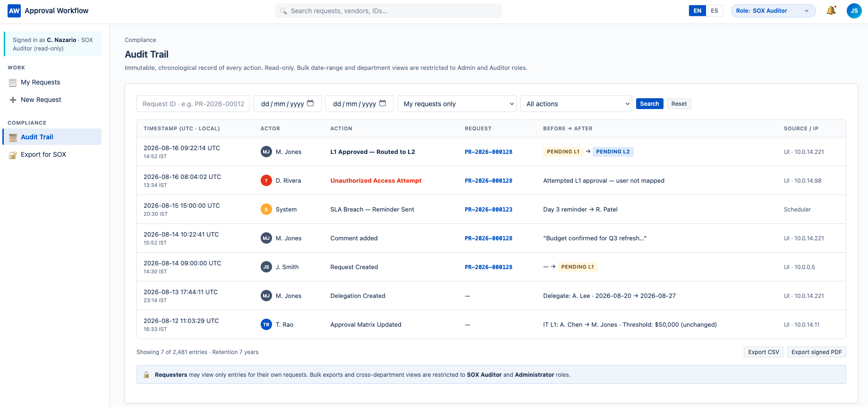Click 'Showing 7 of 2,481 entries' text
Image resolution: width=868 pixels, height=407 pixels.
[x=172, y=352]
